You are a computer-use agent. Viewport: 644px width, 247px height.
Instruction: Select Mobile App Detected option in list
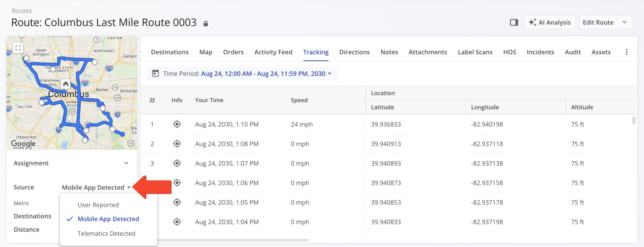pos(108,219)
